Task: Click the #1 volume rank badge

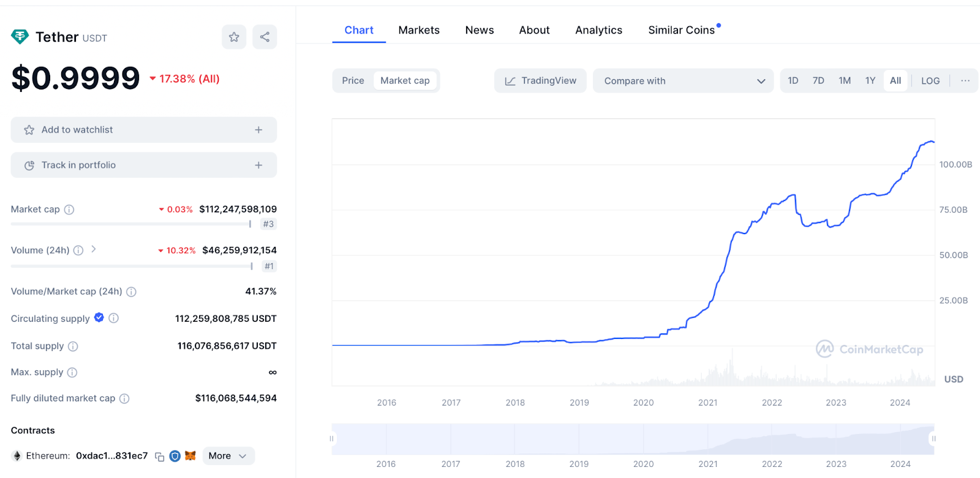Action: tap(269, 266)
